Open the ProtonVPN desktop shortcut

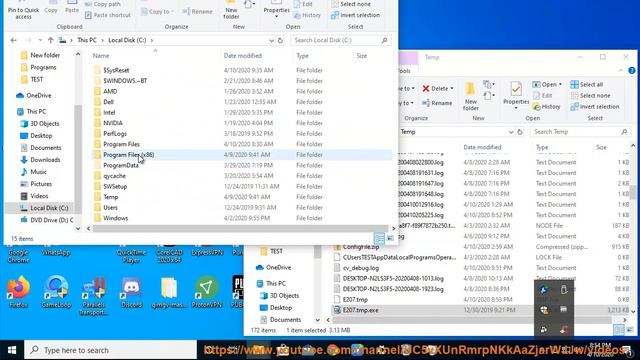207,291
